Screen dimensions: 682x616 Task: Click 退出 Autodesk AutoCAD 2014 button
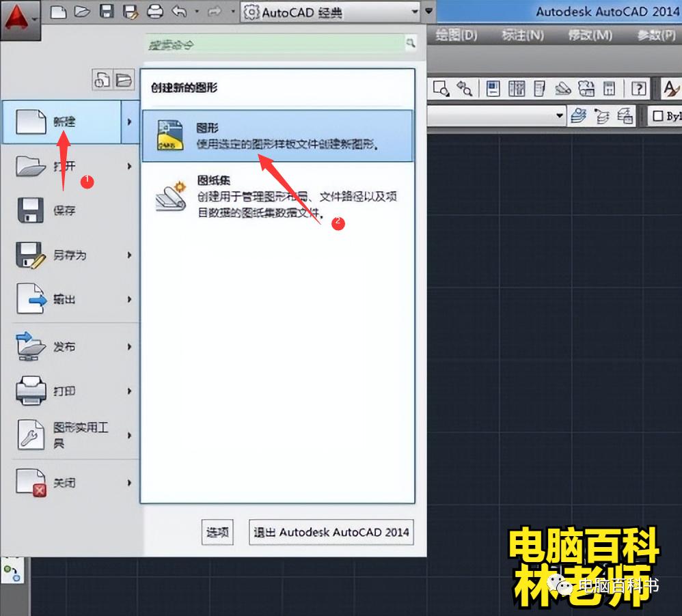[x=331, y=532]
